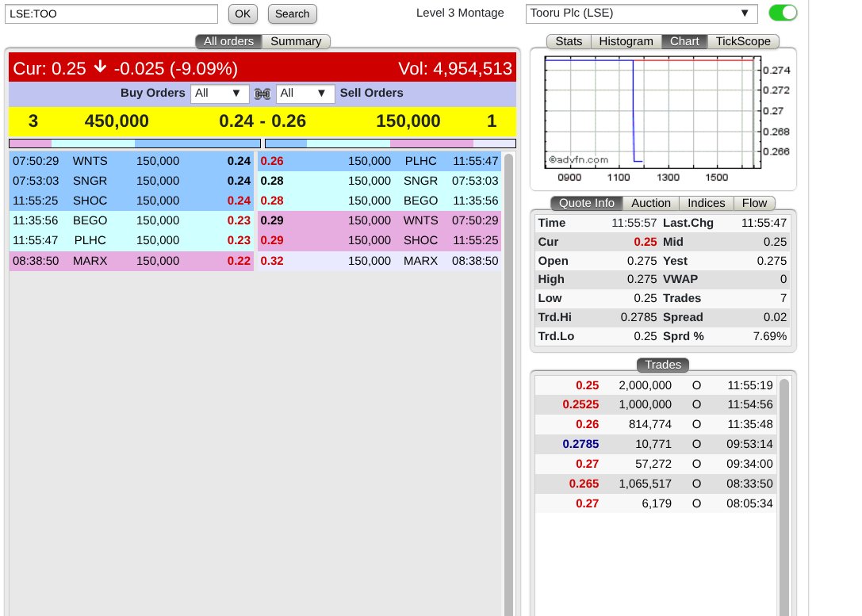Click the yellow 0.24 - 0.26 best price

(x=262, y=121)
